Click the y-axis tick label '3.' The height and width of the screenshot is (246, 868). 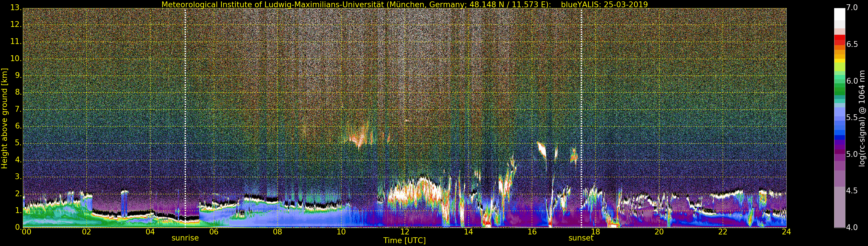(18, 177)
